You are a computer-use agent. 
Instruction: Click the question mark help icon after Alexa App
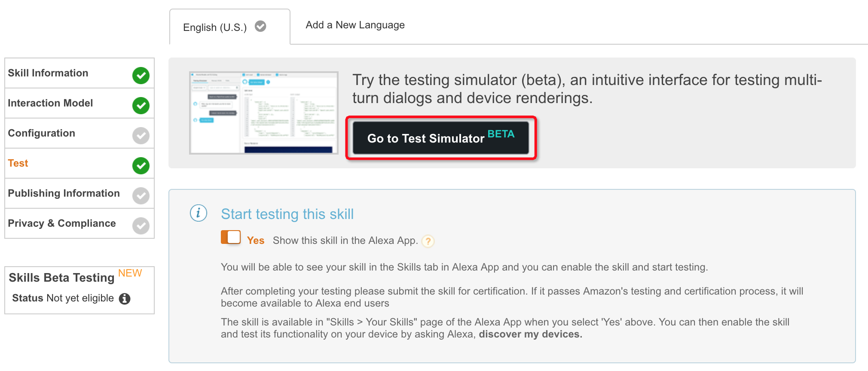tap(428, 241)
